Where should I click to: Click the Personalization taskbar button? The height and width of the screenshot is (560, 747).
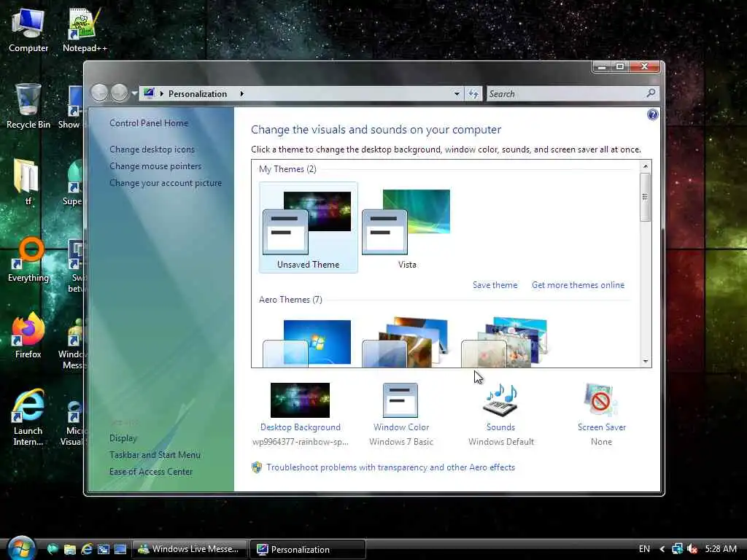tap(309, 549)
